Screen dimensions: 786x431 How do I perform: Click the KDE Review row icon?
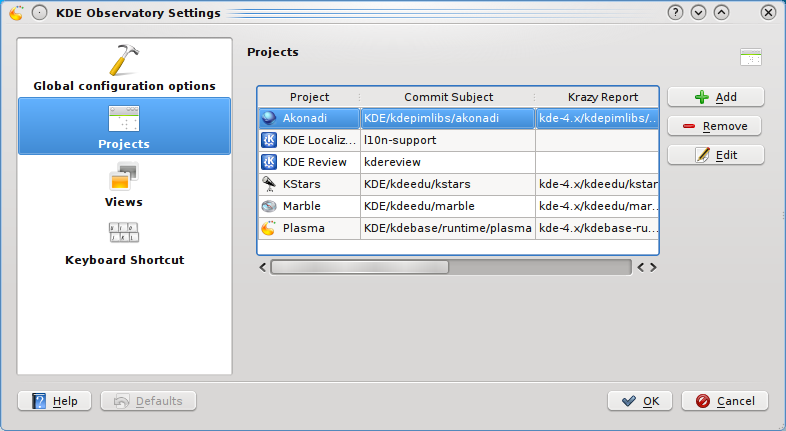269,162
